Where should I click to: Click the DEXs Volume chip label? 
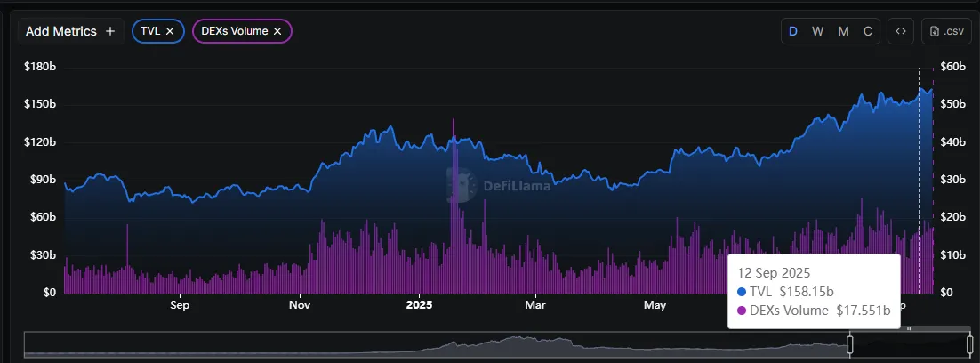235,31
